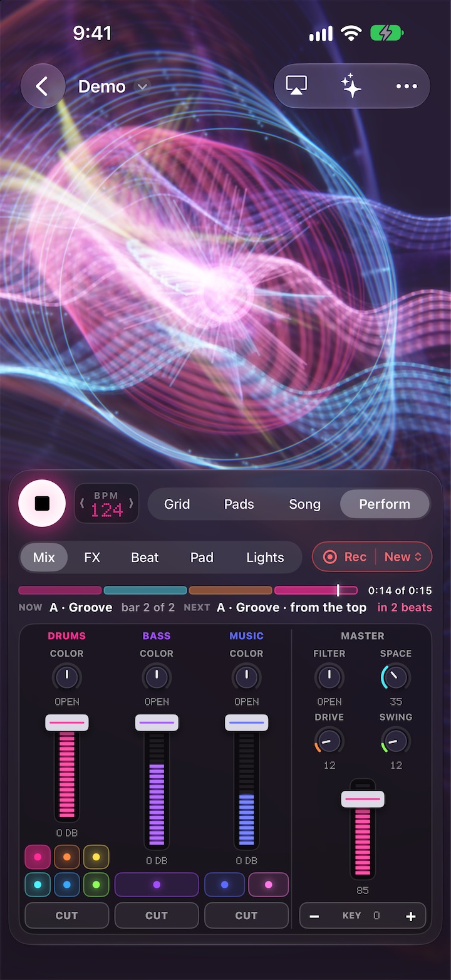Jump to the brown timeline segment
Viewport: 451px width, 980px height.
(231, 590)
